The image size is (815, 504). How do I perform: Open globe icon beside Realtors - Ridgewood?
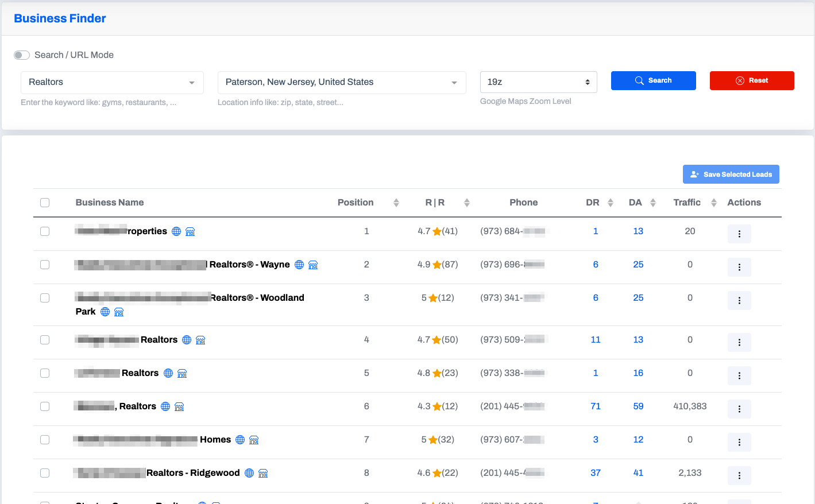[x=249, y=473]
